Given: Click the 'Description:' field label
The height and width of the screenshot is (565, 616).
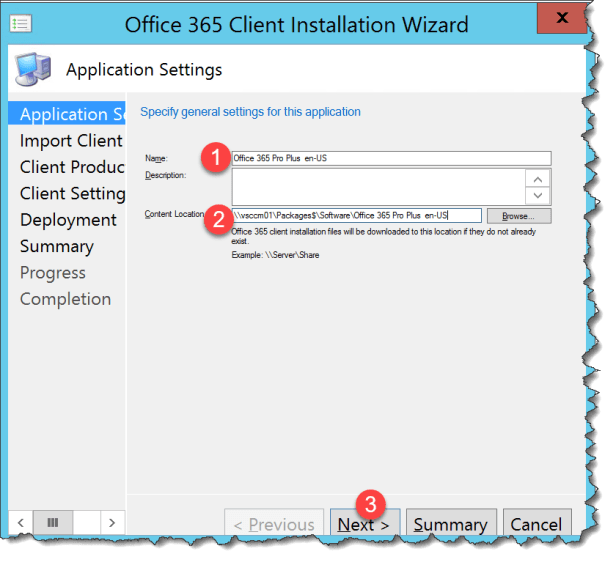Looking at the screenshot, I should [x=165, y=175].
